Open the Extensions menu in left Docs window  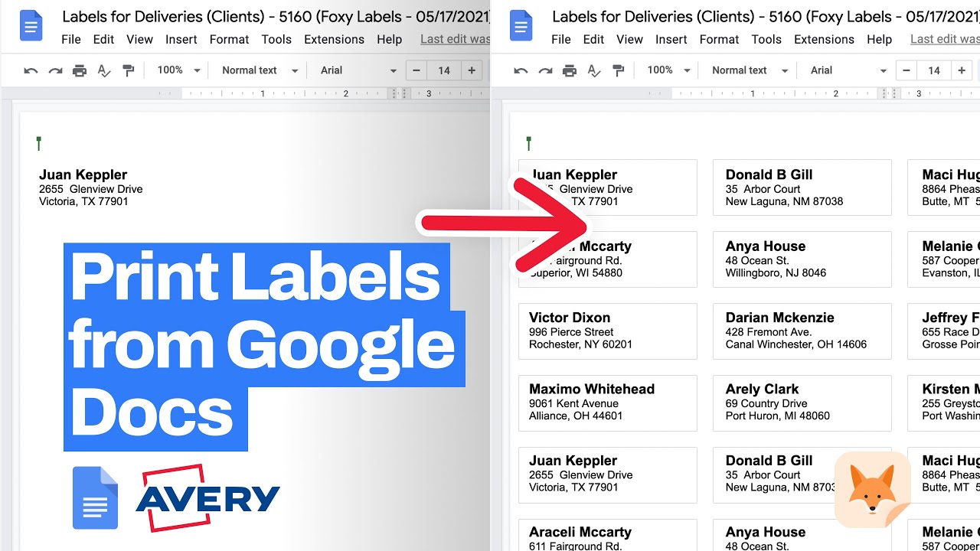point(334,39)
